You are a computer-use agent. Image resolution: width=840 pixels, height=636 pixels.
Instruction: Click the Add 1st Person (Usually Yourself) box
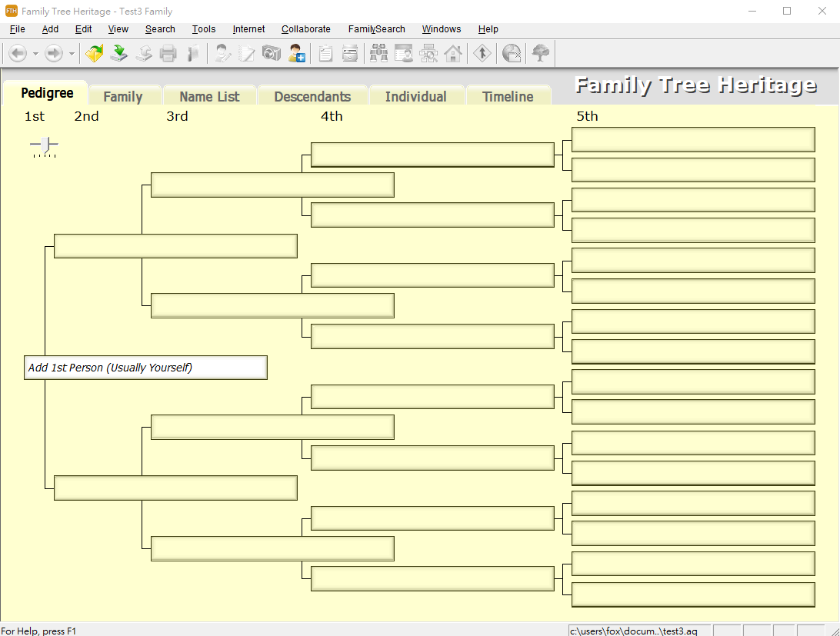pyautogui.click(x=145, y=368)
